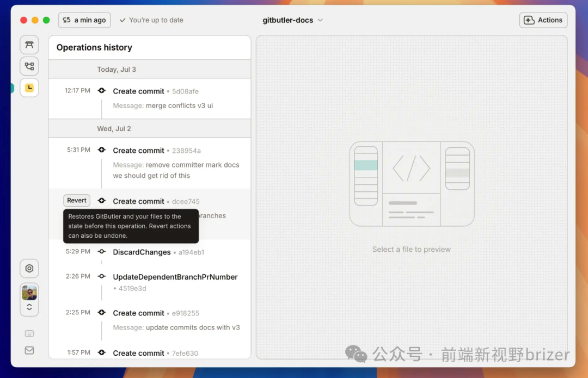Click the 'You're up to date' status
This screenshot has width=588, height=378.
click(151, 20)
